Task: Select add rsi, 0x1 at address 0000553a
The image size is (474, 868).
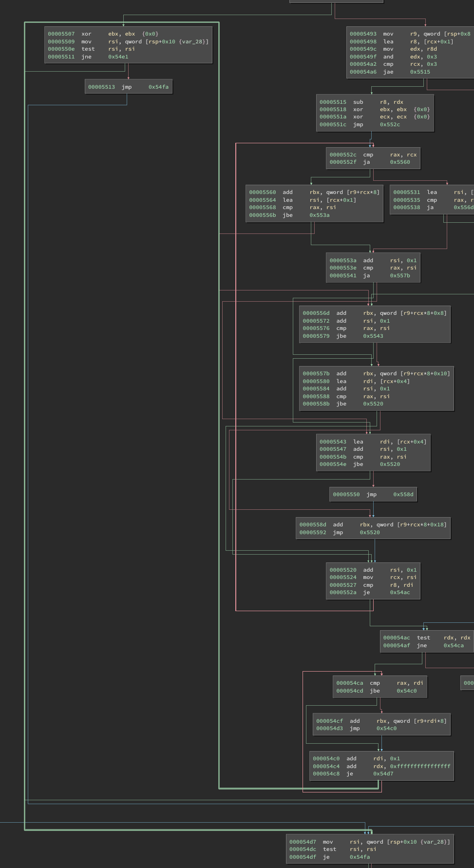Action: click(x=373, y=260)
